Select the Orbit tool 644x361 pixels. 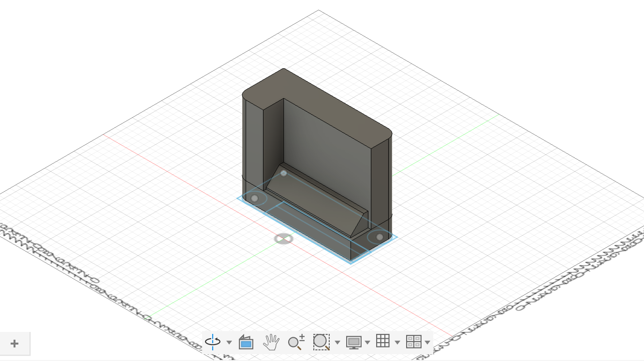pyautogui.click(x=213, y=342)
